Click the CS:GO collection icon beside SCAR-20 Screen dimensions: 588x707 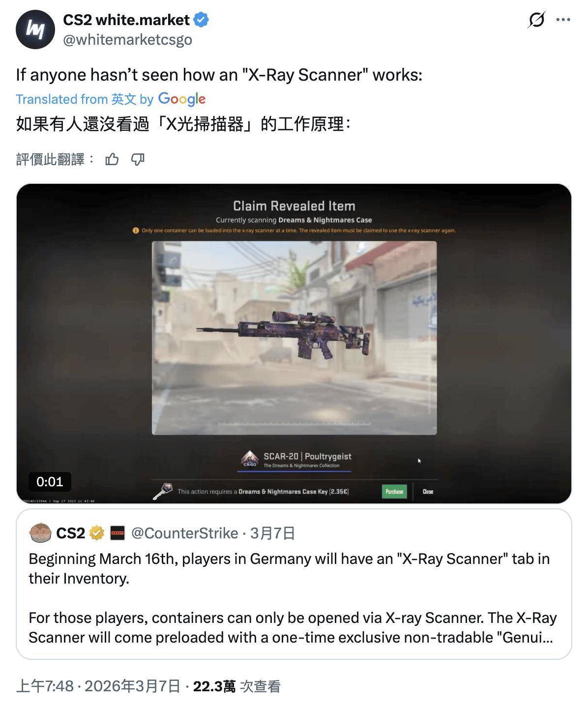pyautogui.click(x=250, y=459)
